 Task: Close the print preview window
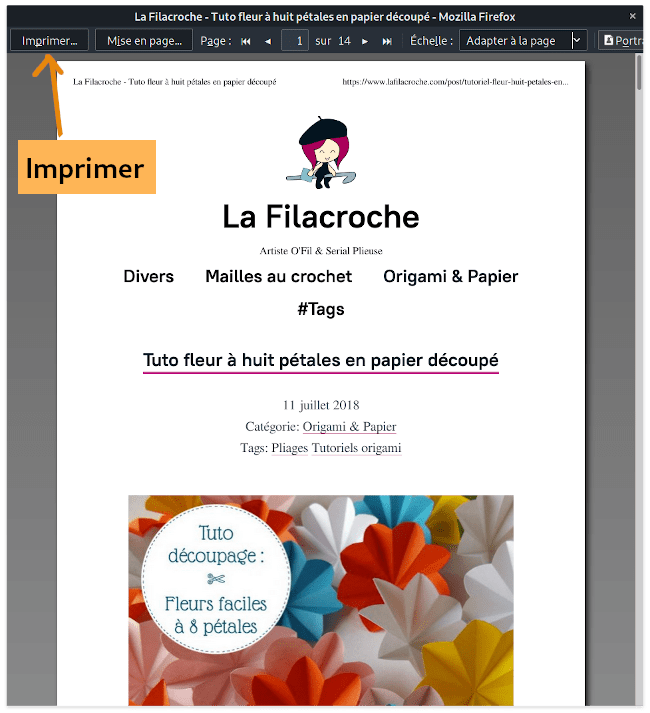coord(633,16)
